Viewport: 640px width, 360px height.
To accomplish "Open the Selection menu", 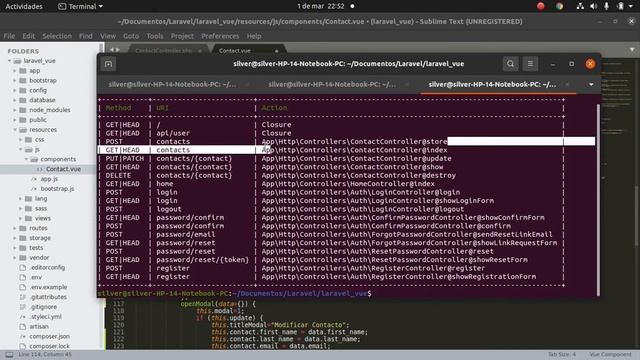I will [x=57, y=36].
